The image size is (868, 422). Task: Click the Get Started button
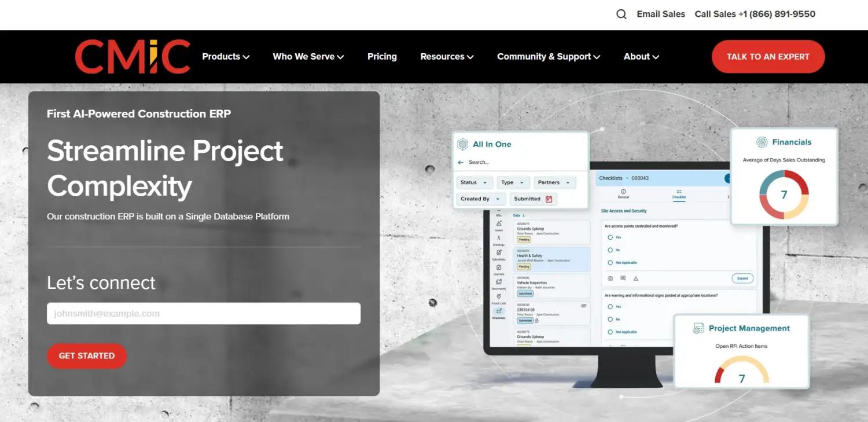coord(87,356)
